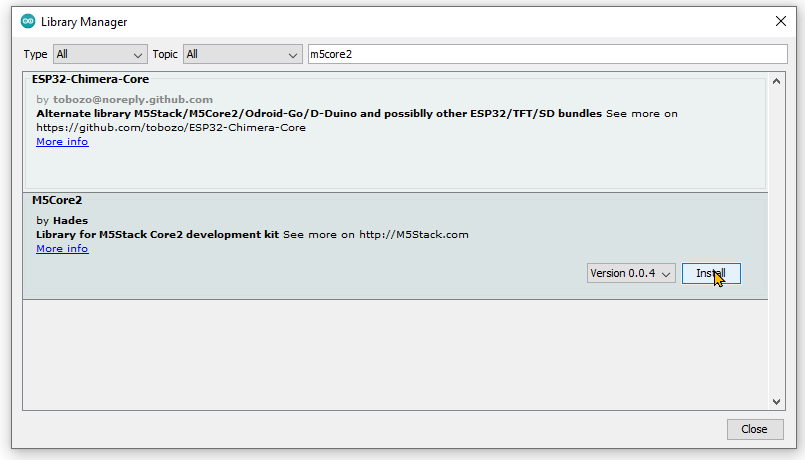Image resolution: width=805 pixels, height=460 pixels.
Task: Click the github.com/tobozo/ESP32-Chimera-Core URL text
Action: point(171,128)
